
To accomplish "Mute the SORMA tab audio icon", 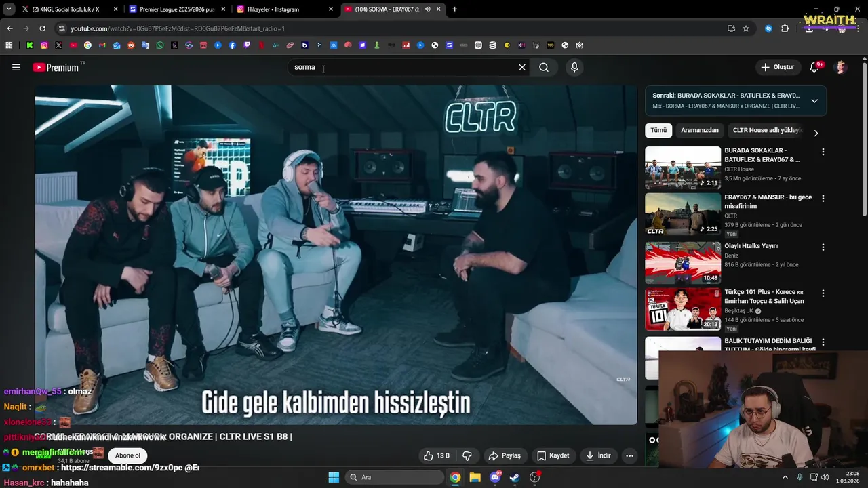I will 427,9.
